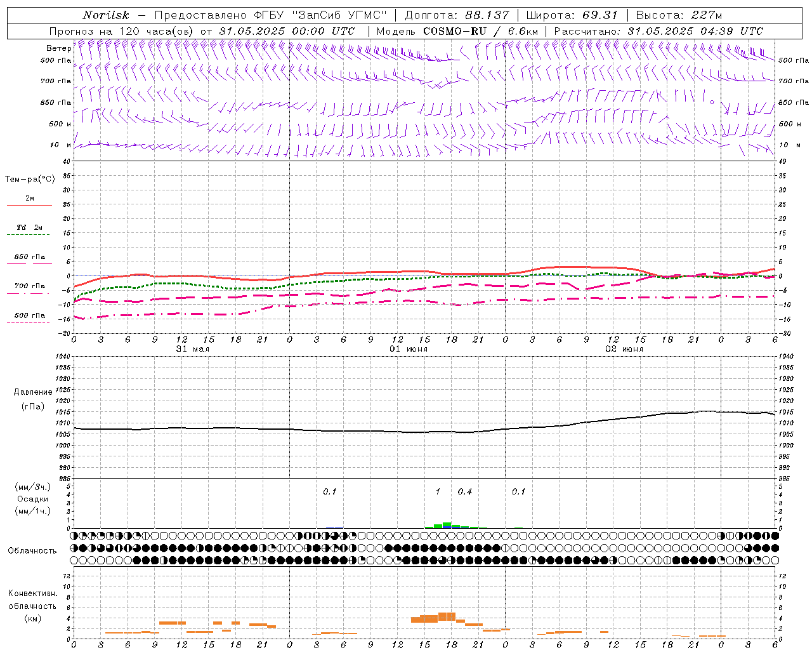Viewport: 812px width, 650px height.
Task: Click the 500 гПа temperature legend entry
Action: point(29,315)
